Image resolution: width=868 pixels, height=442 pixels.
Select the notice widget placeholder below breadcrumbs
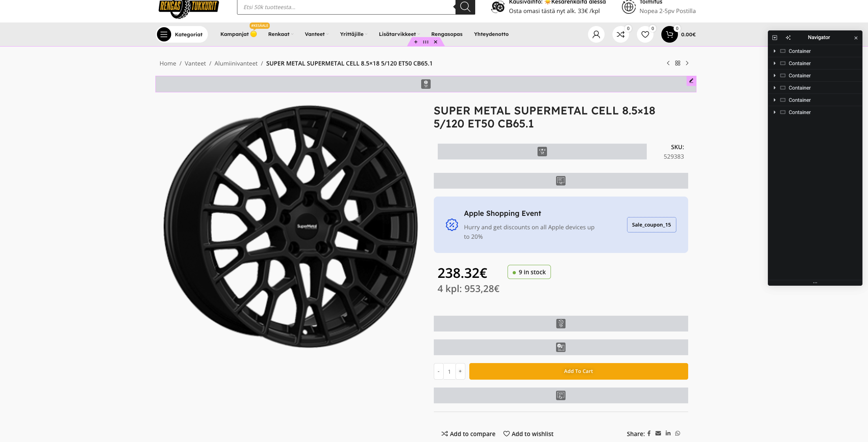(426, 84)
